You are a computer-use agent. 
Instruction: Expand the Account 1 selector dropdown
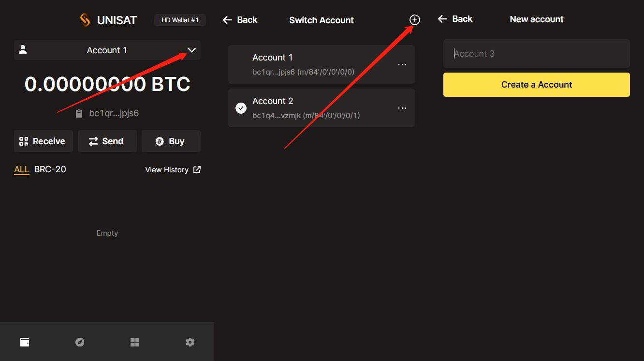[x=192, y=50]
